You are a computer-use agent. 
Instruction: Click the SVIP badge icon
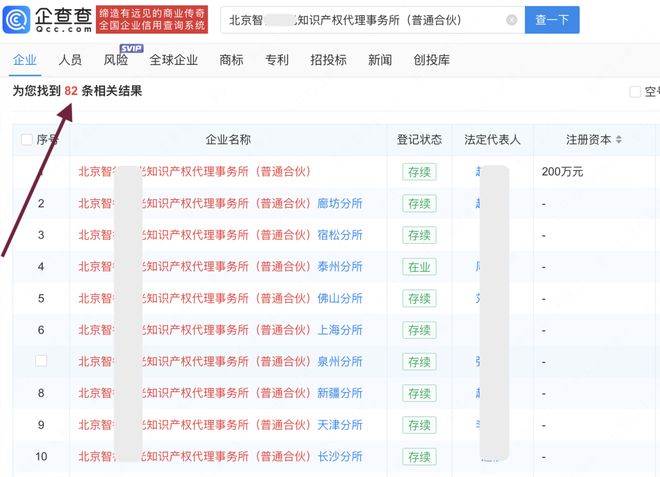pos(131,48)
